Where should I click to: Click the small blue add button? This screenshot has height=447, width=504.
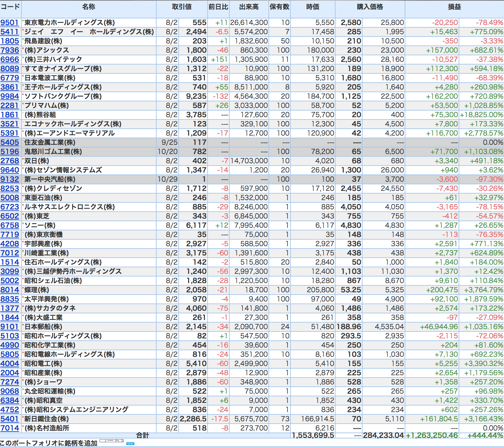point(130,443)
